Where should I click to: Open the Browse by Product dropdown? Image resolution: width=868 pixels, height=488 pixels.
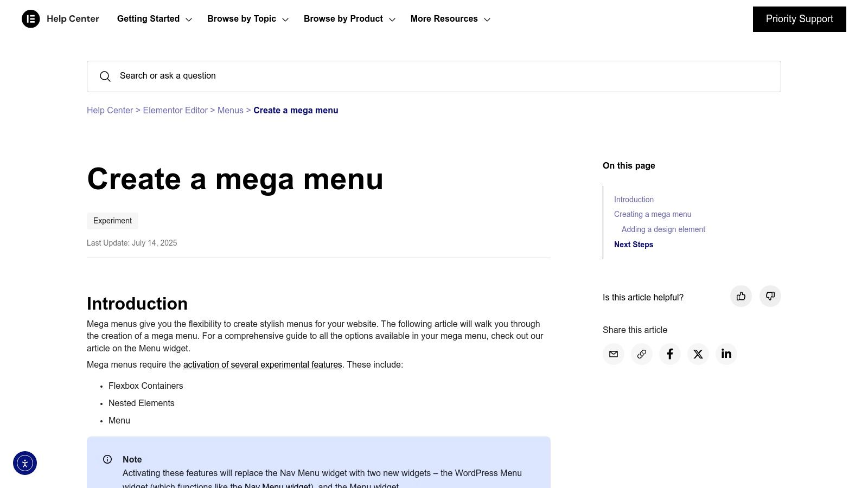(x=349, y=19)
